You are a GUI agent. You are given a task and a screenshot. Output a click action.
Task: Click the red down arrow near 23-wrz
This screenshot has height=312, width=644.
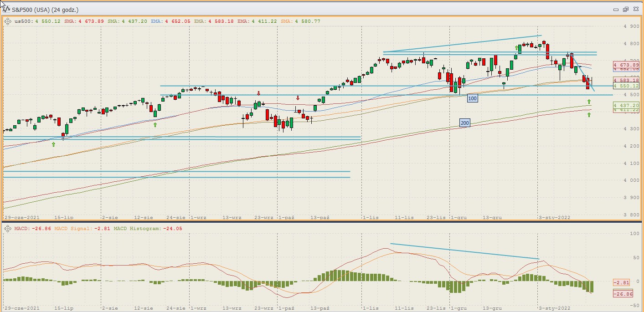258,93
